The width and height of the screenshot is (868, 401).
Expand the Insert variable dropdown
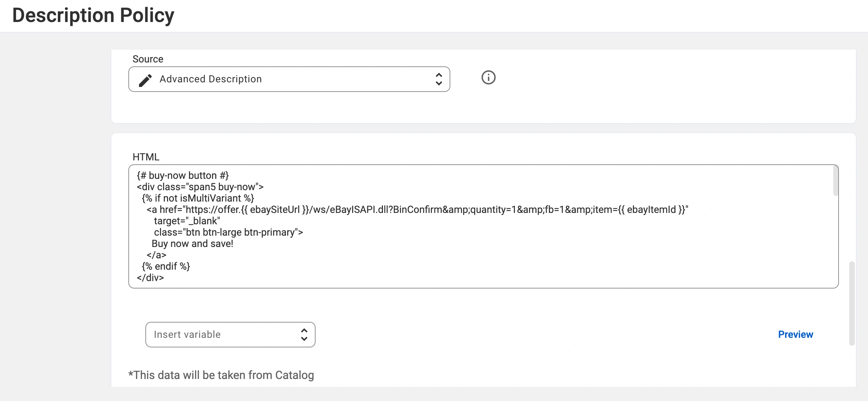pyautogui.click(x=230, y=335)
